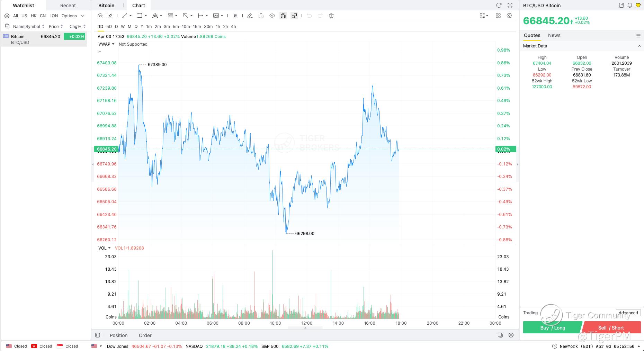Open the Position tab
The image size is (644, 351).
[x=119, y=335]
